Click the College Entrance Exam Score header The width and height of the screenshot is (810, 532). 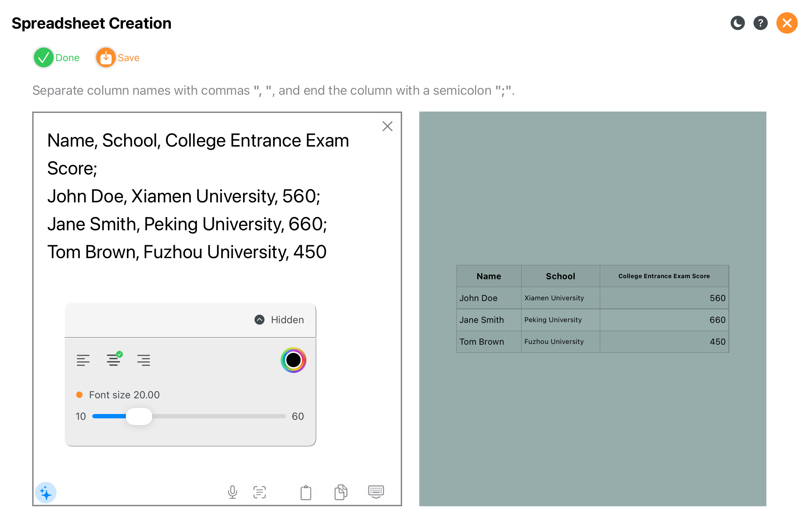pyautogui.click(x=664, y=276)
